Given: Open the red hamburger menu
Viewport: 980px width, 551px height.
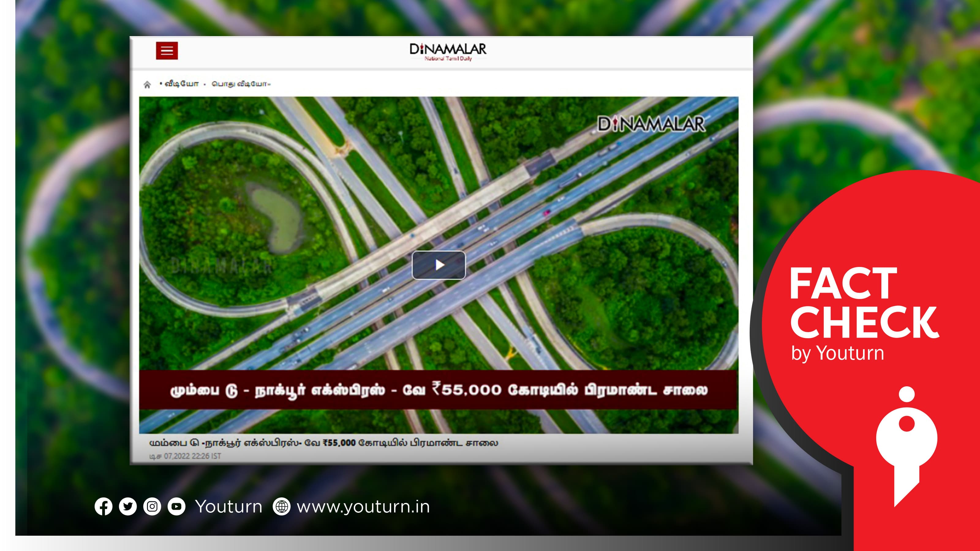Looking at the screenshot, I should [x=167, y=51].
